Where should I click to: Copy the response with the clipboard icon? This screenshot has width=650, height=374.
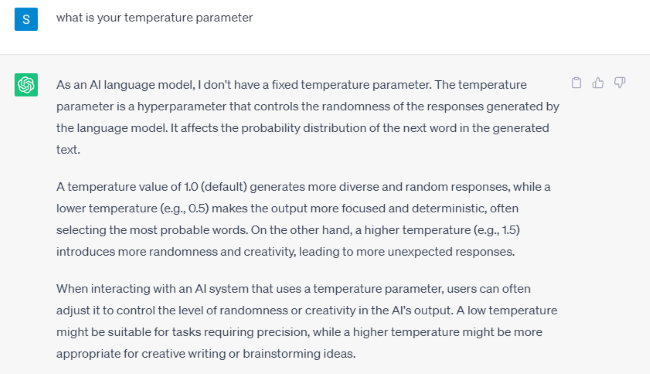pyautogui.click(x=576, y=83)
